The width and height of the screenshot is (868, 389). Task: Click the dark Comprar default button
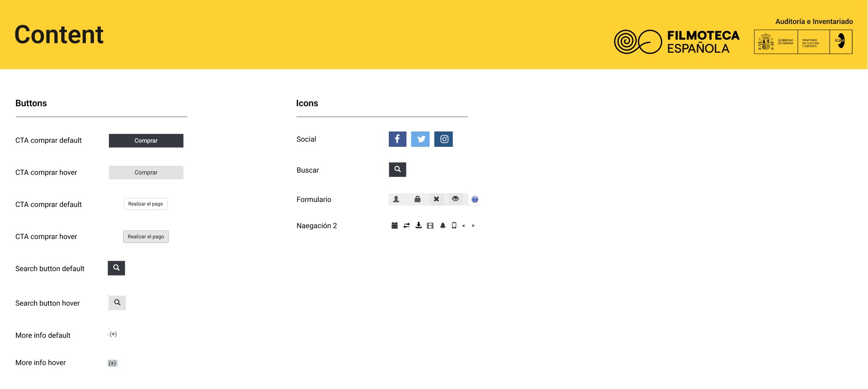[146, 141]
